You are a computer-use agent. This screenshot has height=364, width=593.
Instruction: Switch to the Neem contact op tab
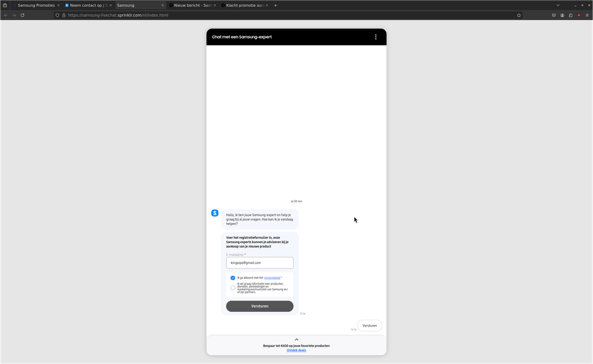point(88,5)
